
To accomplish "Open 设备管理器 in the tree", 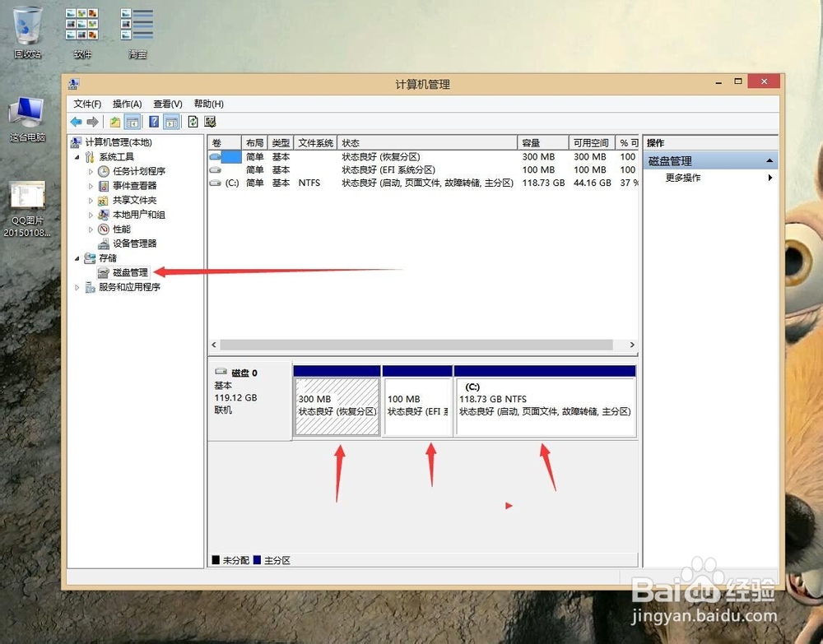I will (x=134, y=243).
